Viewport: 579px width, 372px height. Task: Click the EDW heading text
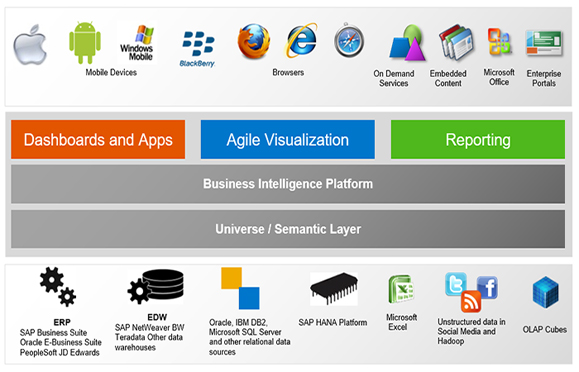point(157,317)
